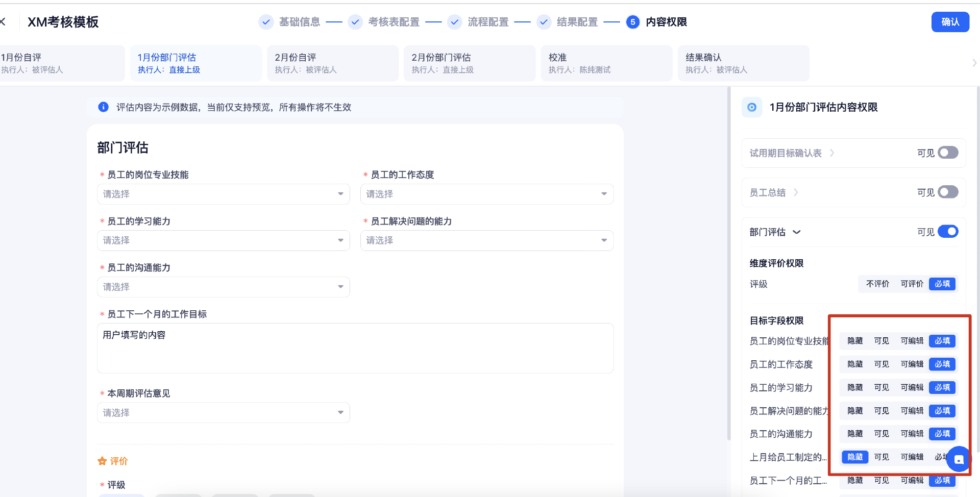
Task: Switch to the 2月份自评 stage tab
Action: (332, 63)
